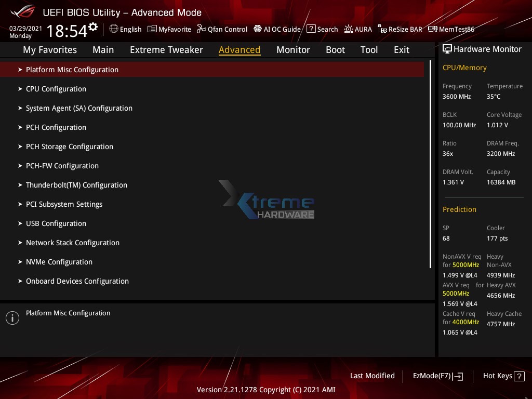Screen dimensions: 532x399
Task: Switch to EzMode with the EzMode(F7) button
Action: click(437, 376)
